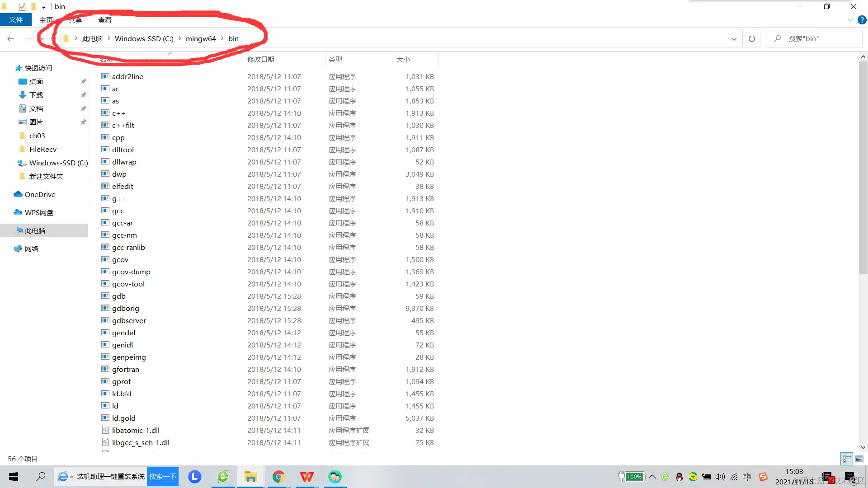
Task: Show hidden system tray icons
Action: pos(652,477)
